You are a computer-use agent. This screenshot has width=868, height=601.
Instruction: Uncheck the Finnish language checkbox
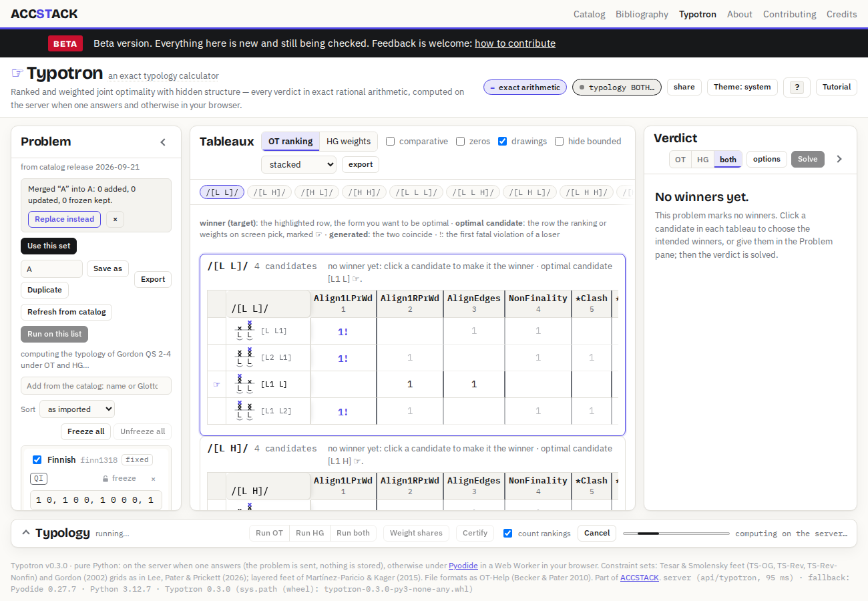tap(37, 459)
